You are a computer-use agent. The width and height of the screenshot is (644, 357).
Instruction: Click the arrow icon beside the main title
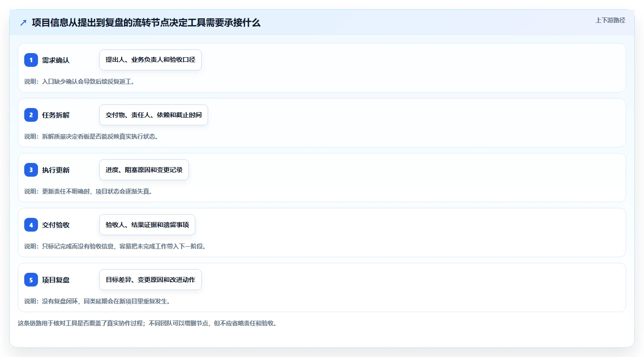(23, 22)
